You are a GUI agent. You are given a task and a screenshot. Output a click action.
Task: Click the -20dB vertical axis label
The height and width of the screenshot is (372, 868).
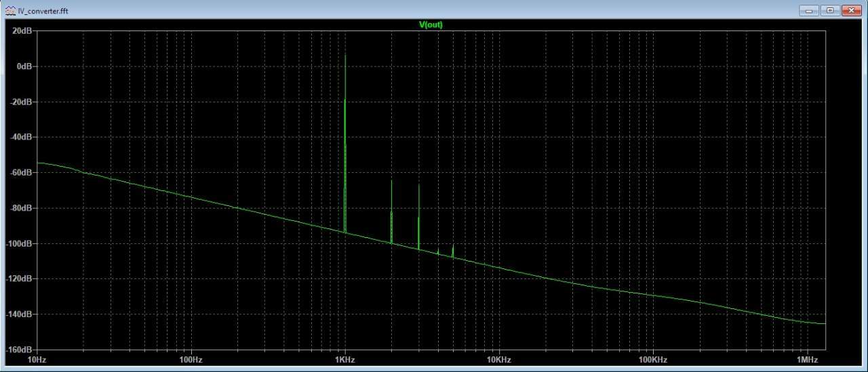click(22, 102)
